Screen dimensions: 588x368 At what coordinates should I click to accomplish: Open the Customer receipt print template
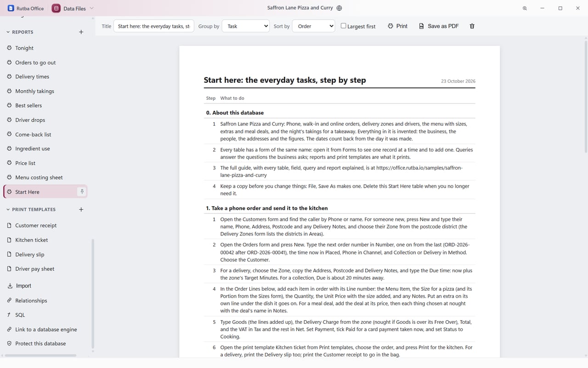point(45,225)
